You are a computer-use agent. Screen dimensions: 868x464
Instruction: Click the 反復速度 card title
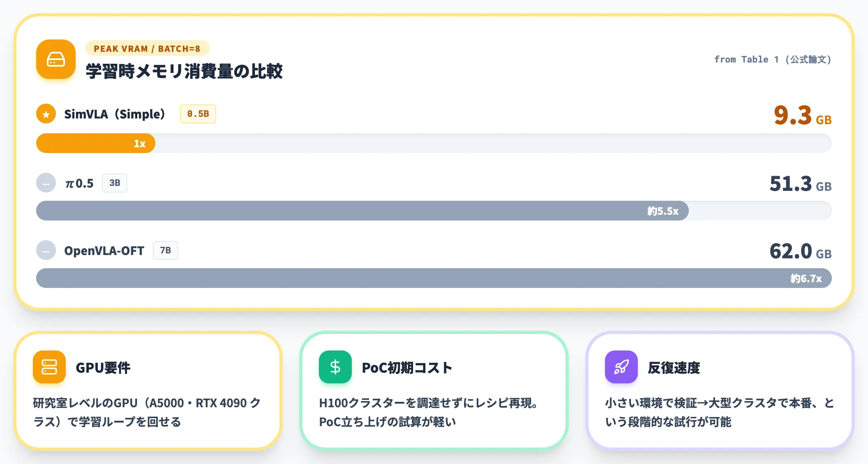coord(674,368)
